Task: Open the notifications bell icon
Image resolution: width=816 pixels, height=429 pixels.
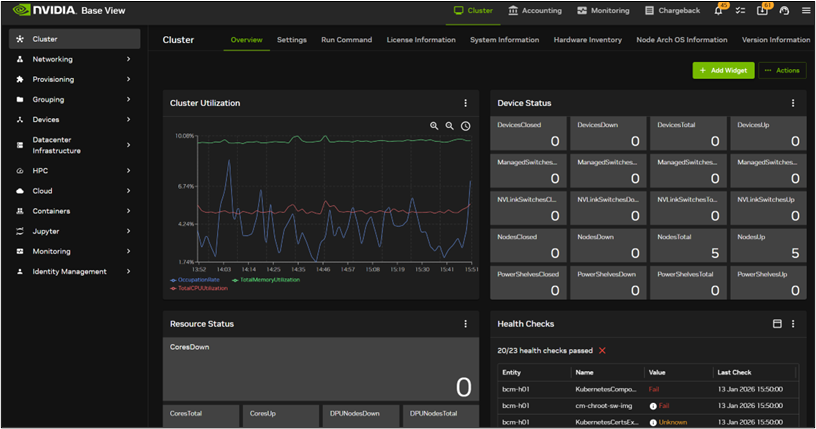Action: click(x=720, y=10)
